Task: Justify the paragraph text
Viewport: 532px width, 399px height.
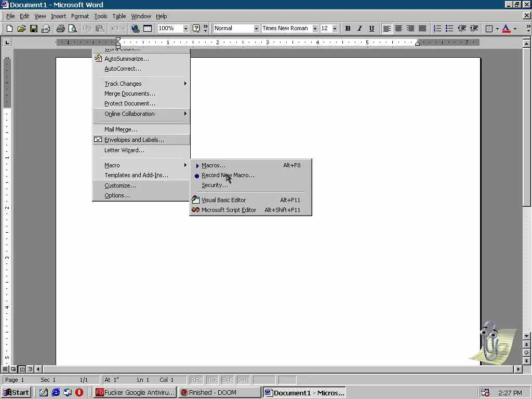Action: coord(422,29)
